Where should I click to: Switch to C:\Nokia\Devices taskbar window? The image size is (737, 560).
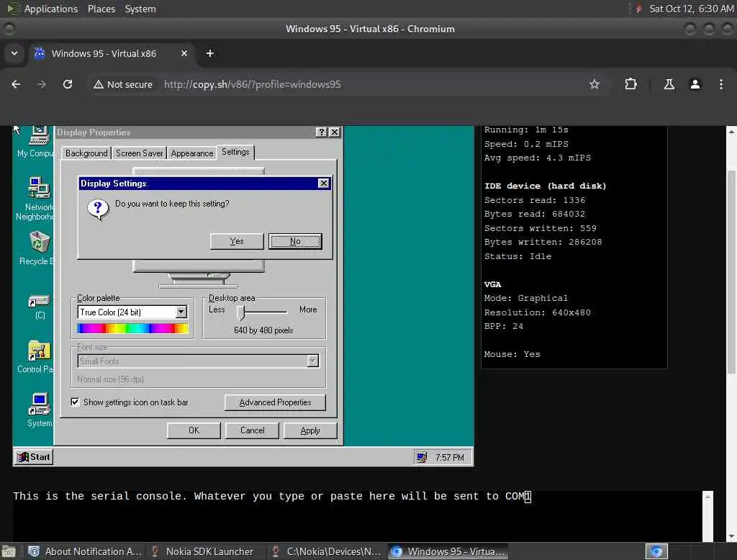click(327, 551)
